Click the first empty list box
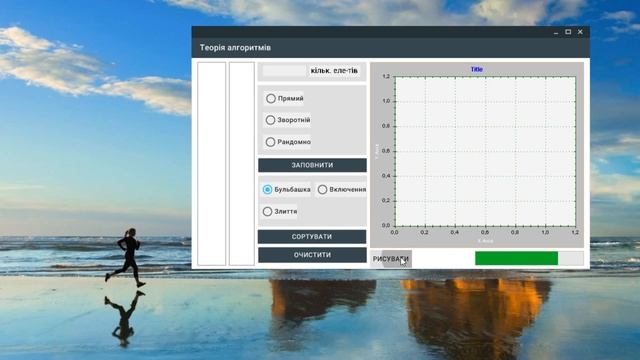The image size is (640, 360). point(211,164)
